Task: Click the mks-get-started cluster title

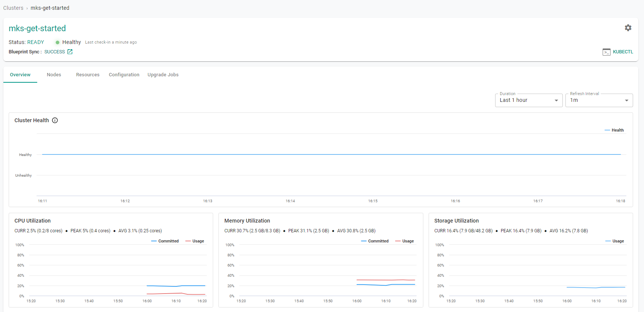Action: point(37,29)
